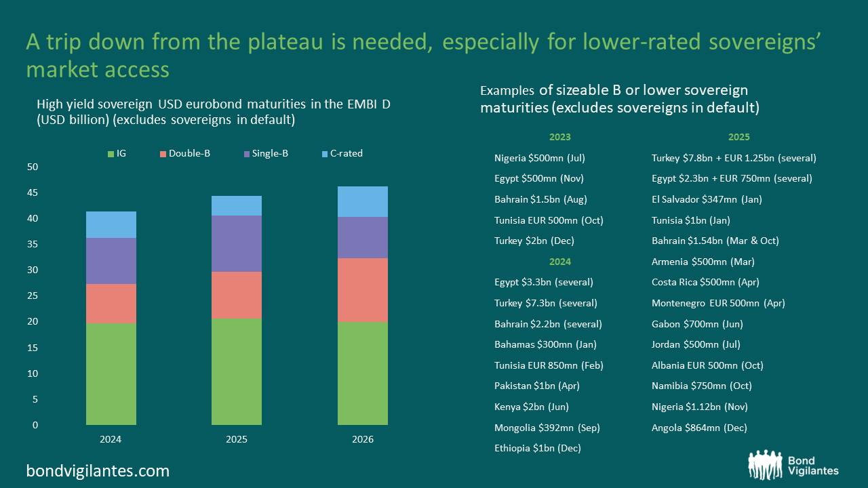Select 'Egypt $500mn (Nov)' entry
Viewport: 868px width, 488px height.
[539, 179]
